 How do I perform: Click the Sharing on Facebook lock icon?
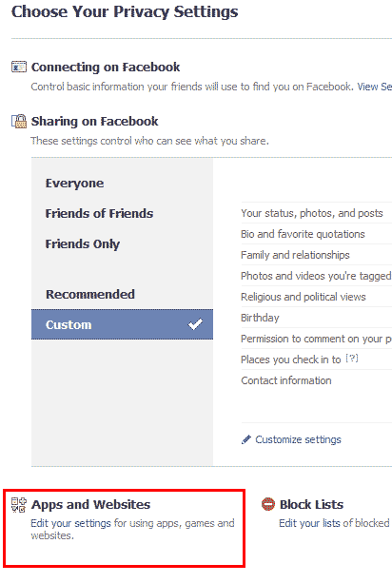pos(19,121)
